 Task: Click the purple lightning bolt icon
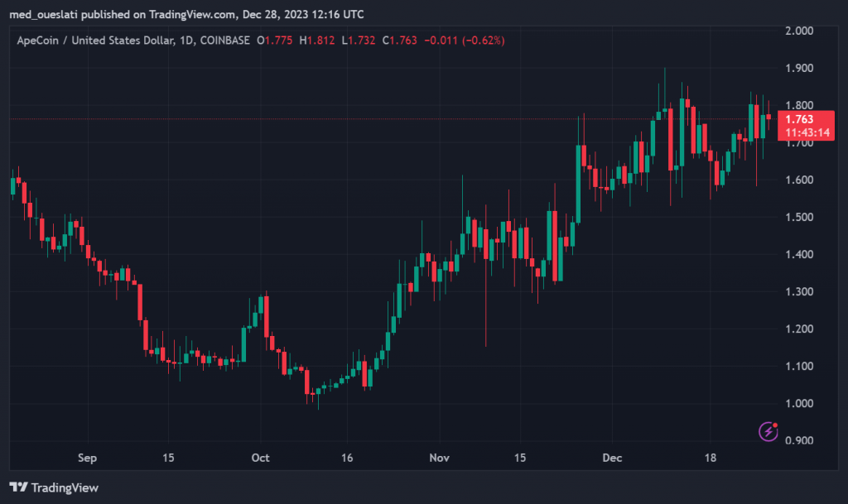[x=769, y=430]
